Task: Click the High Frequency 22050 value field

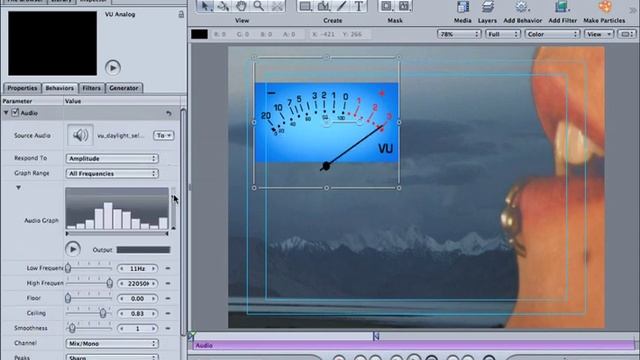Action: 138,283
